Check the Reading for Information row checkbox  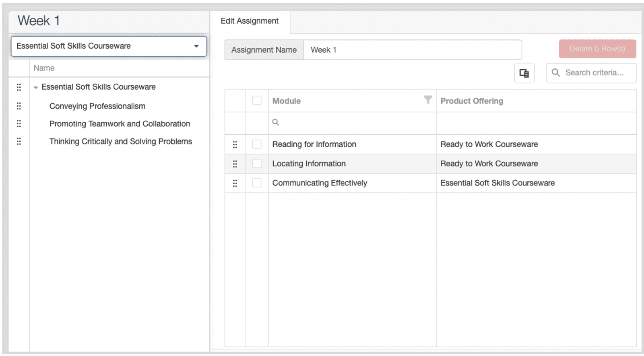click(257, 144)
